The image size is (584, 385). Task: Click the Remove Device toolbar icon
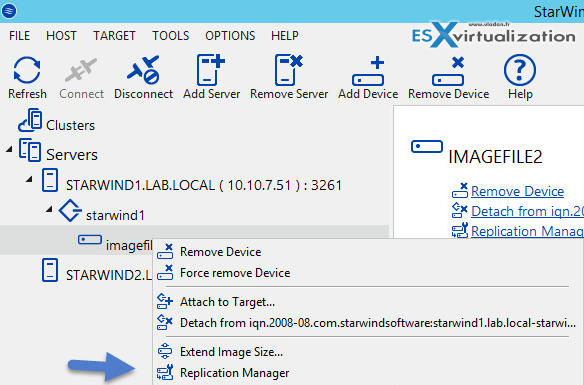tap(448, 71)
